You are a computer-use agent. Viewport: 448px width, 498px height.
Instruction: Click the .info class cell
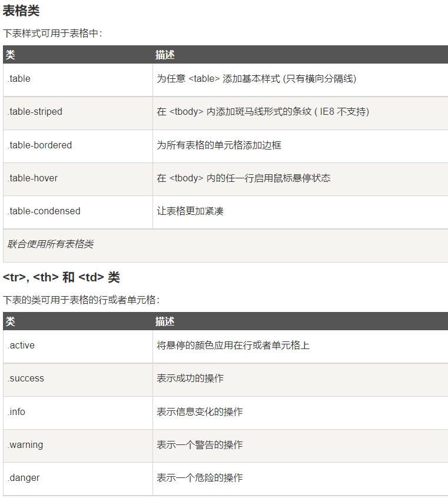[x=16, y=411]
